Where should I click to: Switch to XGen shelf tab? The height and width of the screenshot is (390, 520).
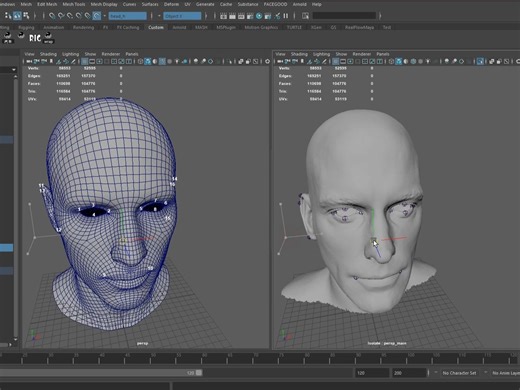[x=316, y=27]
